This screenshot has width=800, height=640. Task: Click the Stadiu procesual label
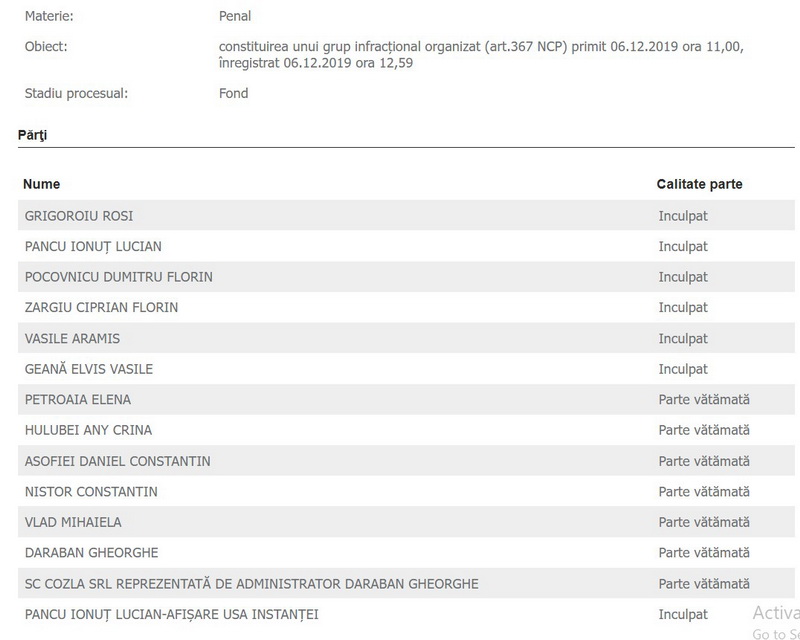point(77,94)
